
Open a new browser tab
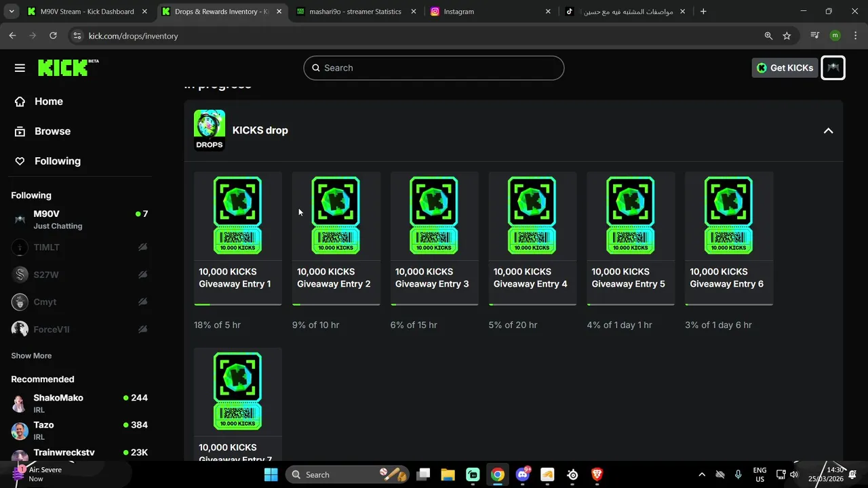pos(703,12)
